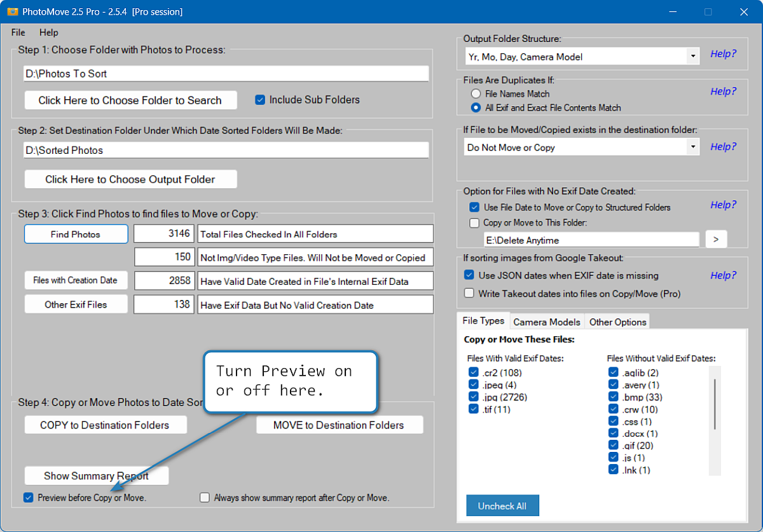Viewport: 763px width, 532px height.
Task: Click Show Summary Report button
Action: [x=97, y=476]
